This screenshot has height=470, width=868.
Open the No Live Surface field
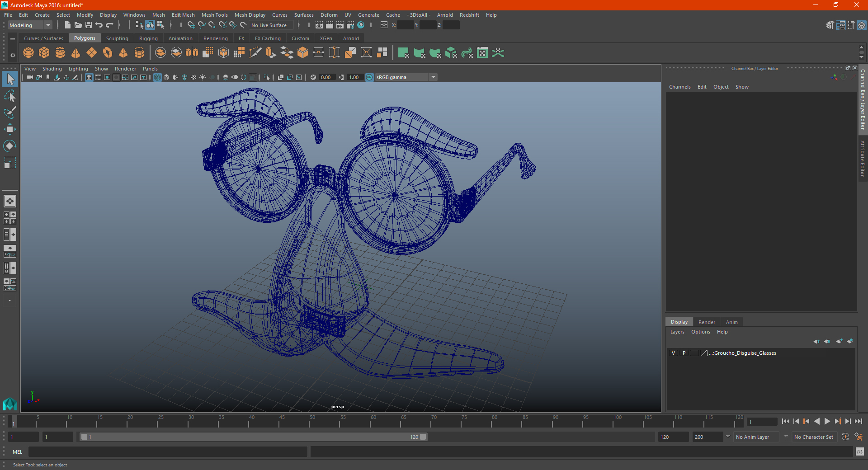point(272,25)
